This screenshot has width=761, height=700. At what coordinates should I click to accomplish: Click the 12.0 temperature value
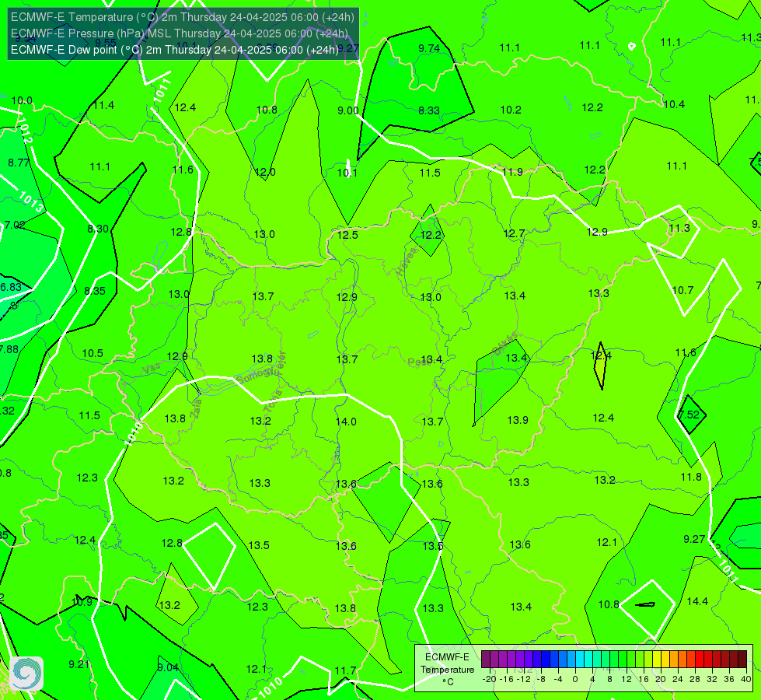(x=265, y=172)
